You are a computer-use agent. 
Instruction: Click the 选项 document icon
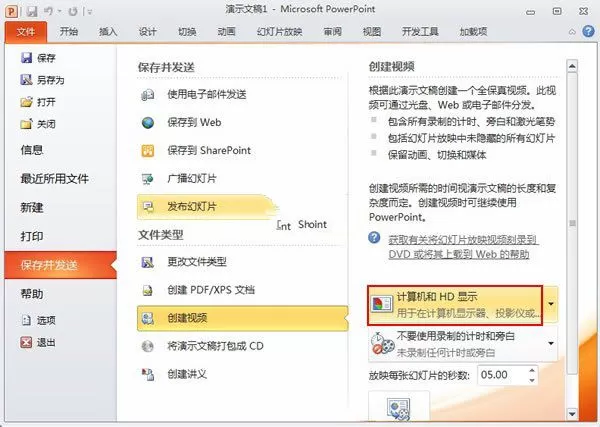pos(26,320)
